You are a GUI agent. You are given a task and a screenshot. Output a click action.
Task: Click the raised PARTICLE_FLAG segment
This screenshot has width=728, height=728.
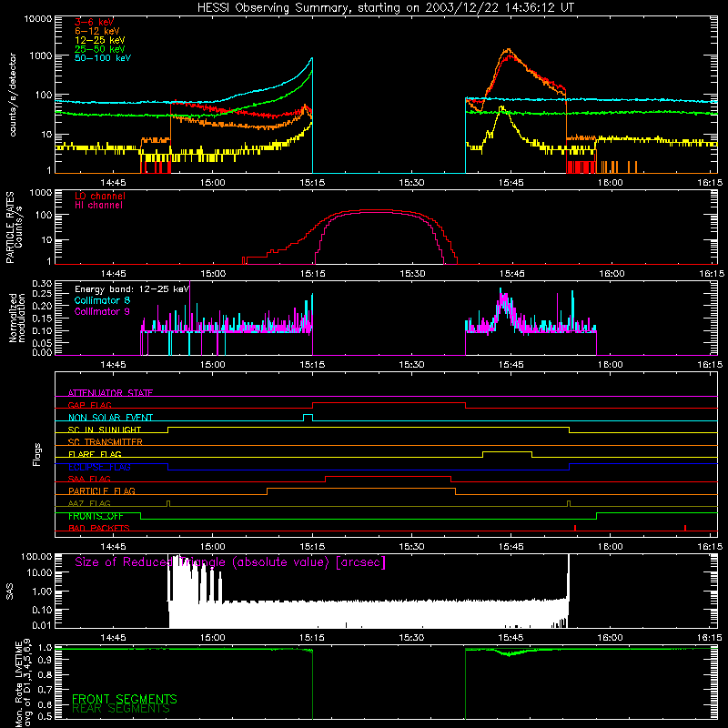coord(361,489)
